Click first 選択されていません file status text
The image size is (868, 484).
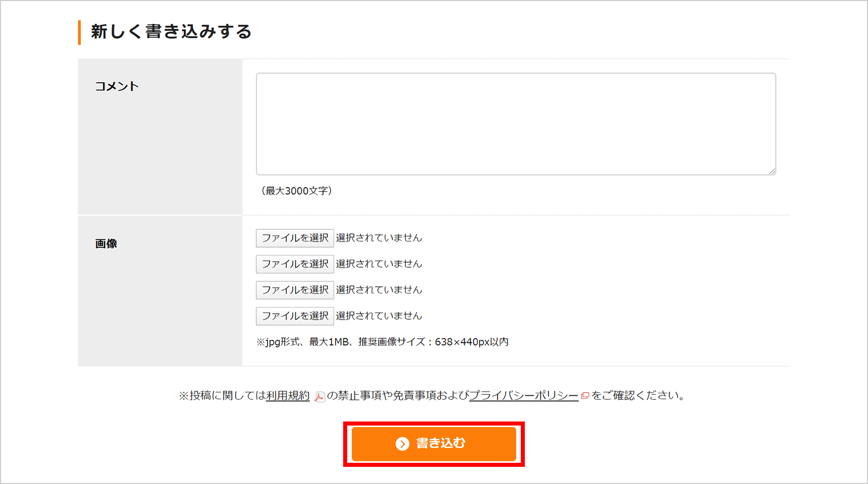tap(379, 238)
